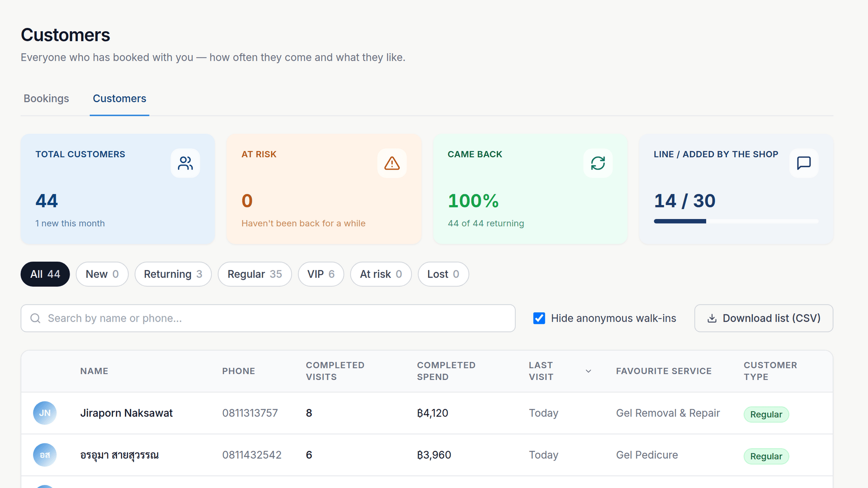Select the Customers tab
Image resolution: width=868 pixels, height=488 pixels.
[119, 99]
